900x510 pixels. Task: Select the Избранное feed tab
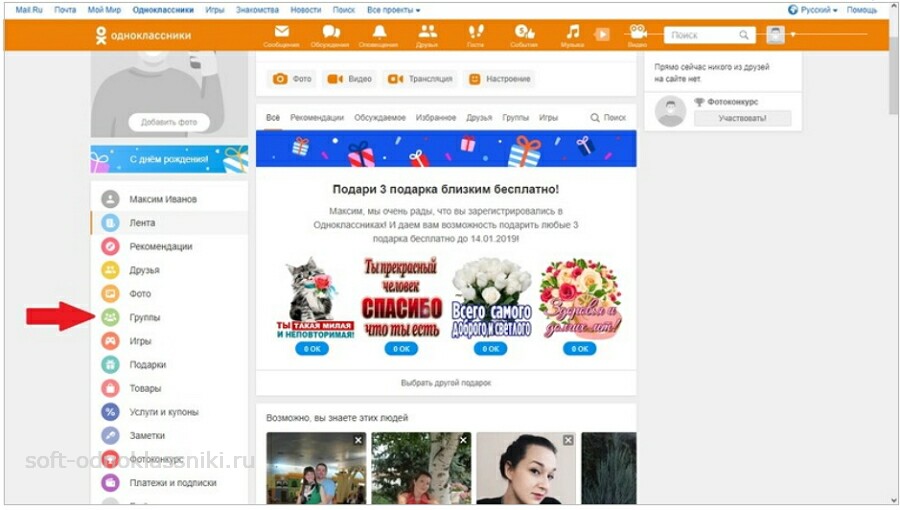pyautogui.click(x=436, y=117)
